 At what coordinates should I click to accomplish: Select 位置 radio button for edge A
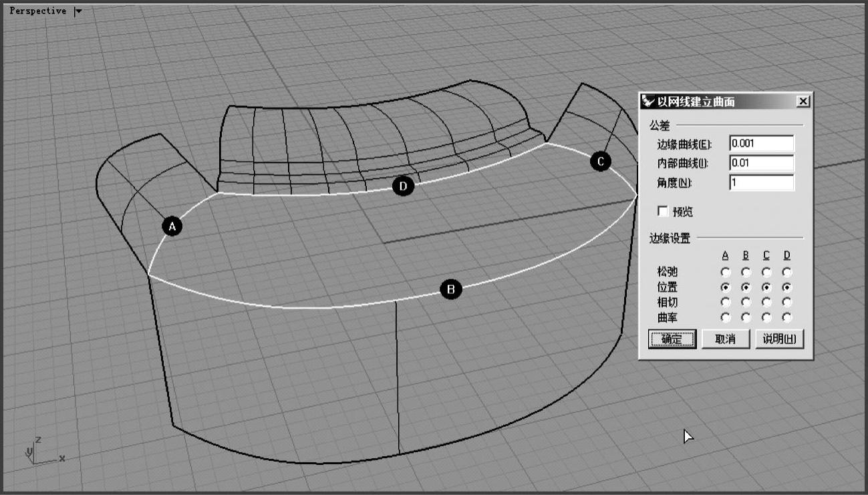pos(726,287)
